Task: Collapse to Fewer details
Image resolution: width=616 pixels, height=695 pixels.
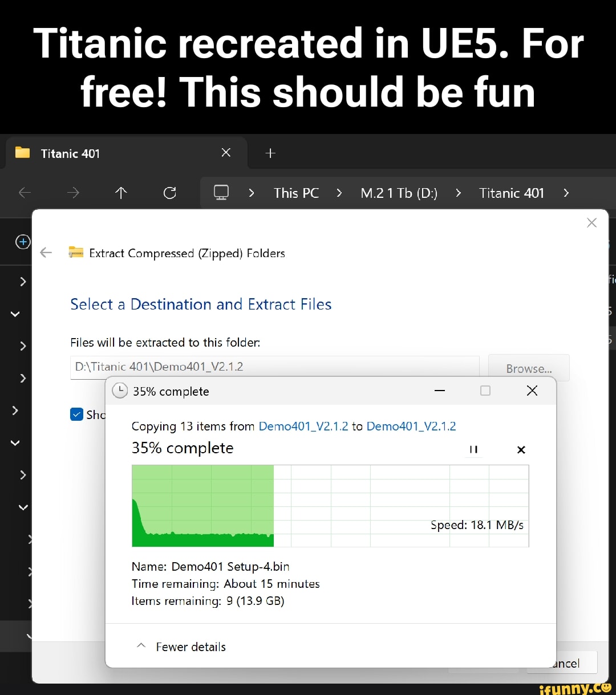Action: (183, 647)
